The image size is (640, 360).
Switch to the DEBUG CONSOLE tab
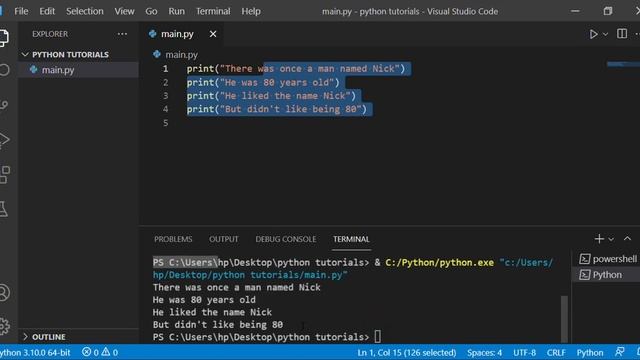click(x=286, y=239)
